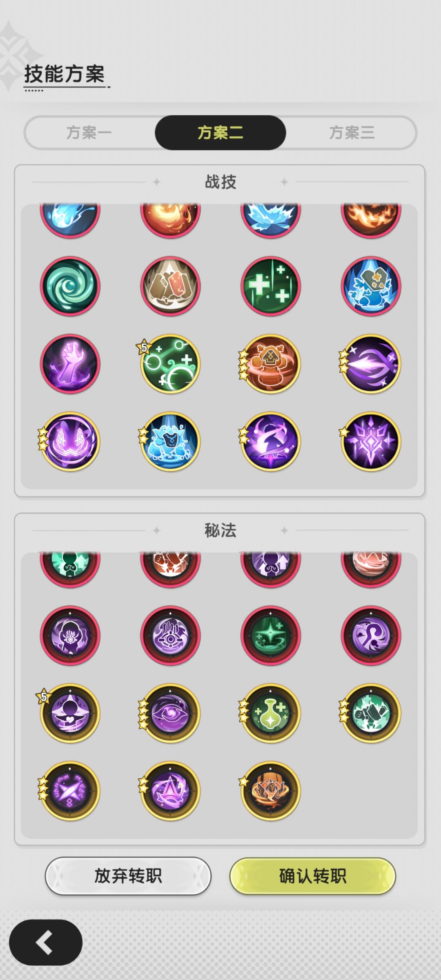The image size is (441, 980).
Task: Tap the purple eye secret art icon
Action: click(x=170, y=713)
